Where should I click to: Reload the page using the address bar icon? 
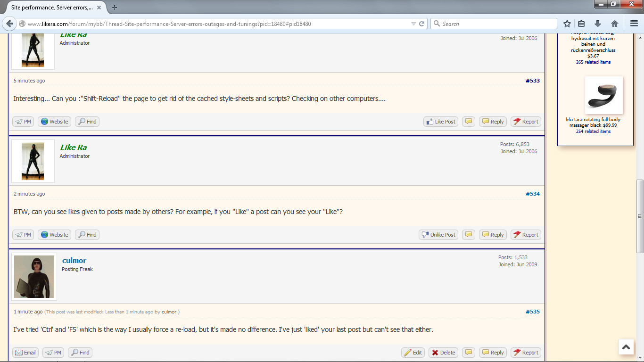422,24
